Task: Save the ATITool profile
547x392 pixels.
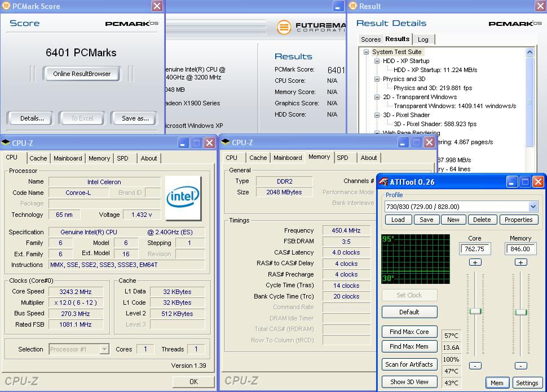Action: point(426,220)
